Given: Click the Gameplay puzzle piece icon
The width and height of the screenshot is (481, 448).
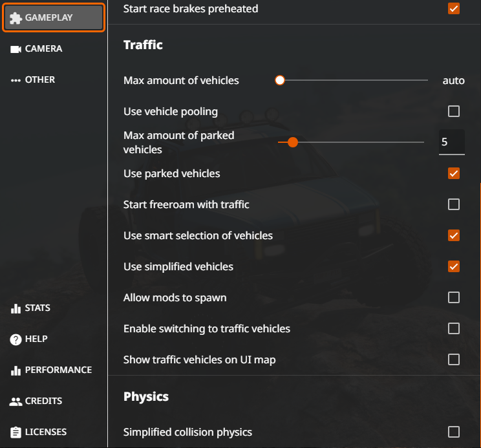Looking at the screenshot, I should pos(16,18).
